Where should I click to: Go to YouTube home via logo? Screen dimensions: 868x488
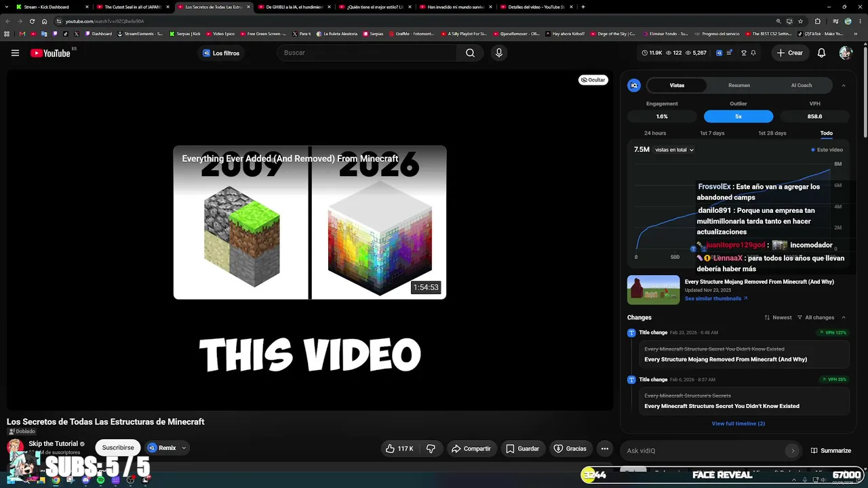[51, 53]
